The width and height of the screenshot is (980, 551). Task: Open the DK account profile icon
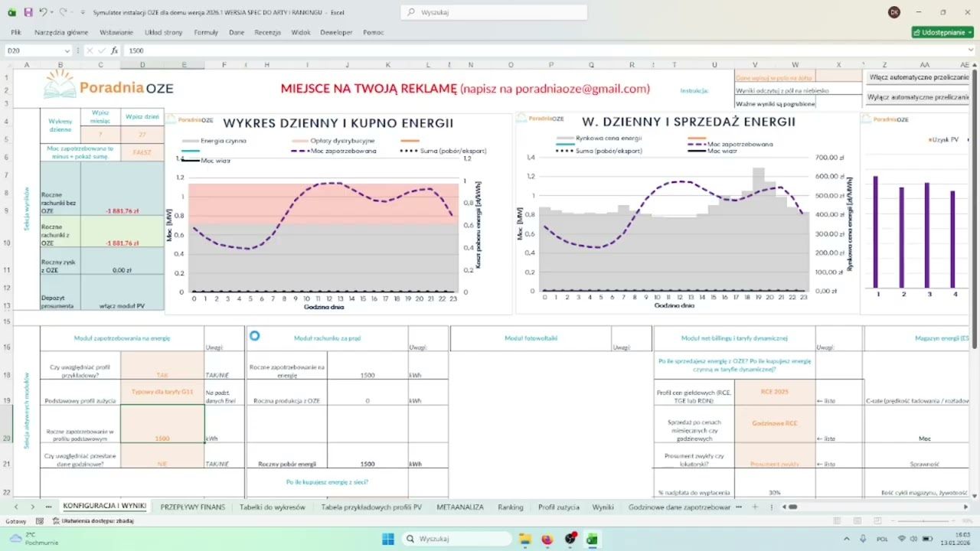click(x=894, y=12)
